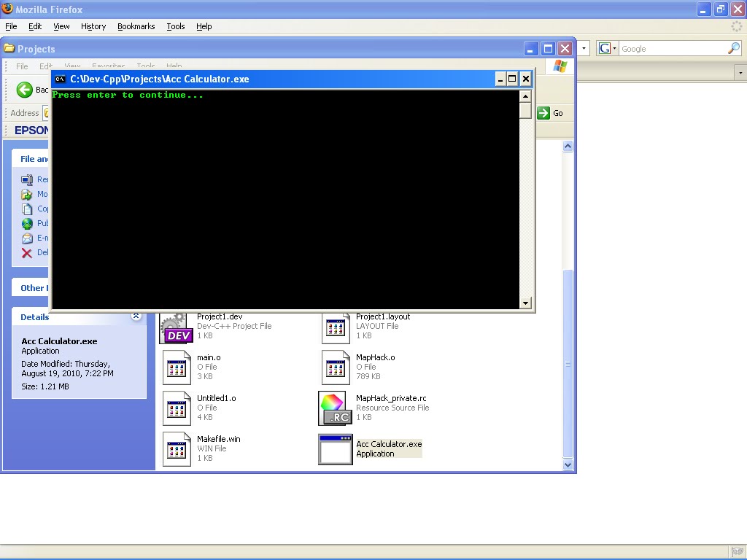Maximize the Projects explorer window
Viewport: 747px width, 560px height.
pyautogui.click(x=549, y=49)
